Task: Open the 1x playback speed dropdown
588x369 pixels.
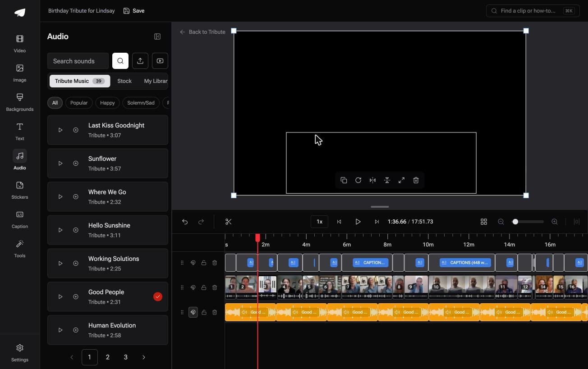Action: (x=319, y=222)
